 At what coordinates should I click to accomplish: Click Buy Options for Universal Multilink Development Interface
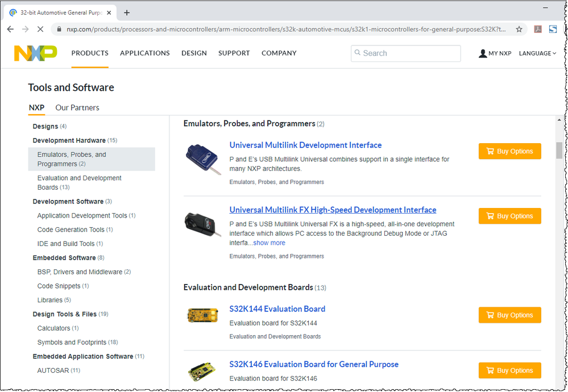tap(509, 151)
